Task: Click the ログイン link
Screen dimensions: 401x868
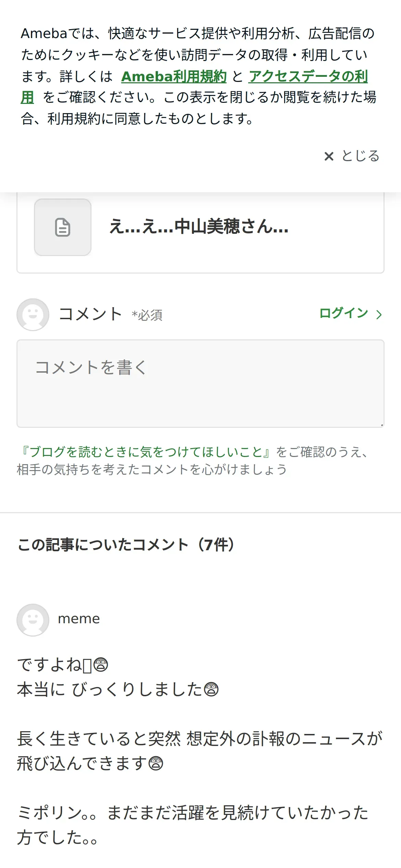Action: [343, 313]
